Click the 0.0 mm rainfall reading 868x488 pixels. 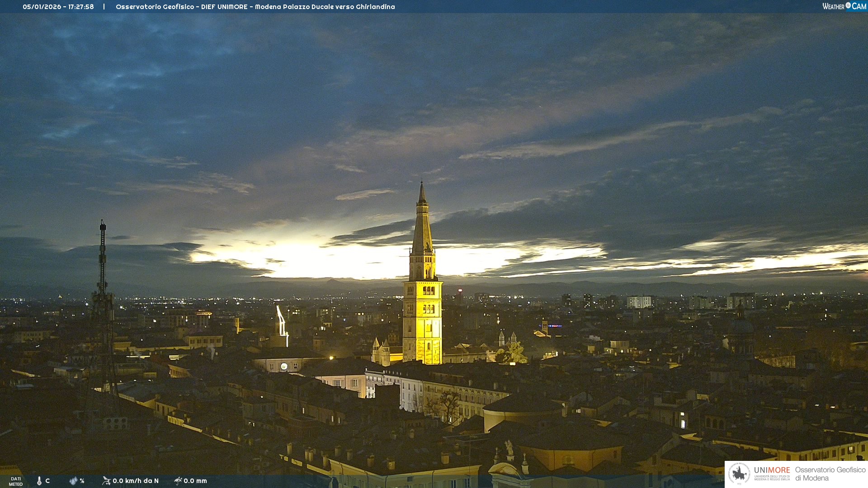pos(195,481)
